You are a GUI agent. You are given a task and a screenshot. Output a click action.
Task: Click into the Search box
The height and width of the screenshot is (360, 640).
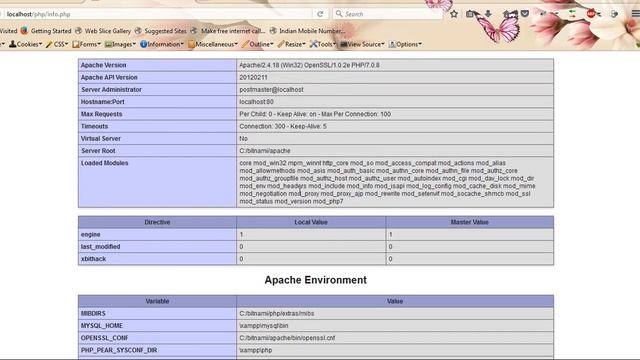click(388, 14)
